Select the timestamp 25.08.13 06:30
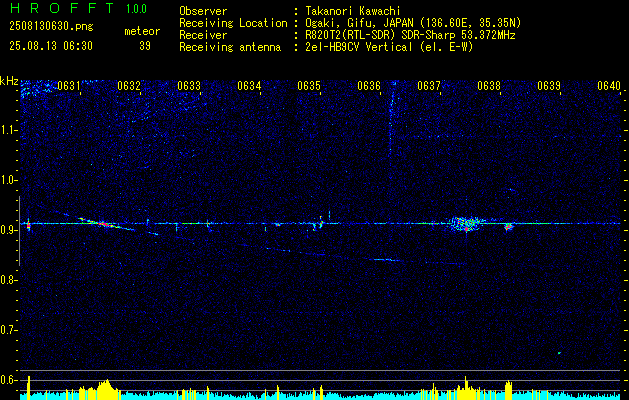This screenshot has width=629, height=400. point(51,46)
